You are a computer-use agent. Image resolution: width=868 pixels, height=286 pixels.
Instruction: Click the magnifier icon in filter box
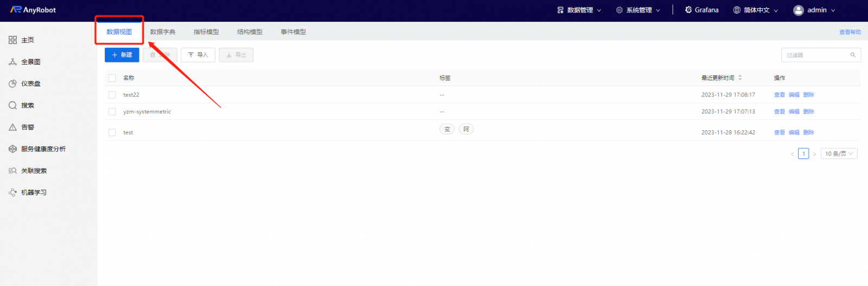(853, 55)
